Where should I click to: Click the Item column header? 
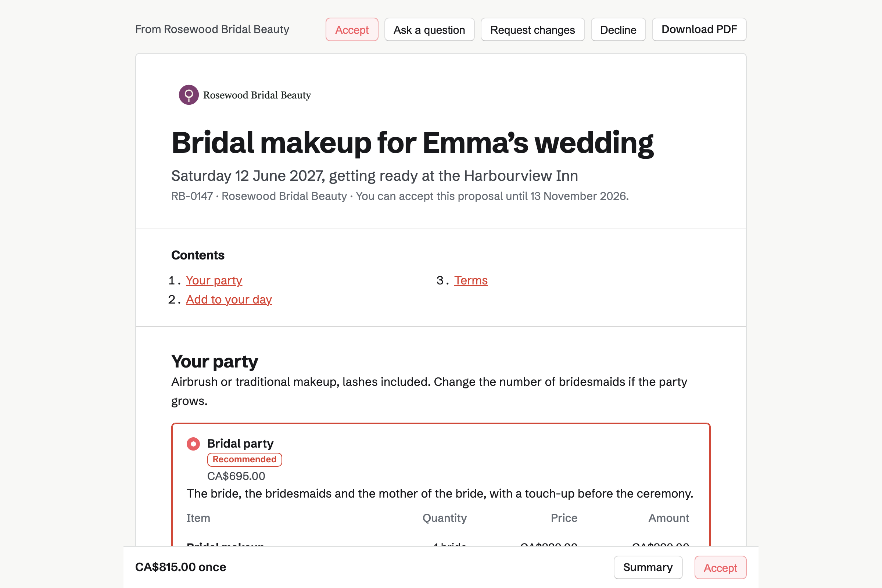point(198,518)
